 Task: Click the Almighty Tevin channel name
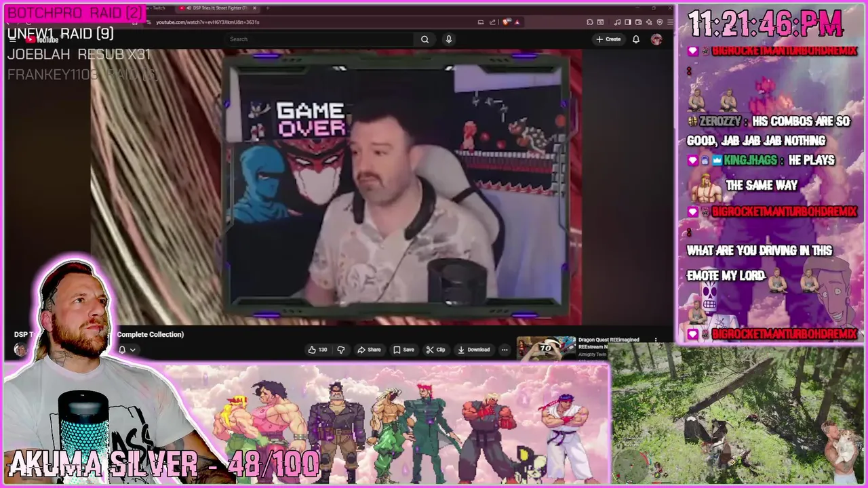(x=593, y=354)
